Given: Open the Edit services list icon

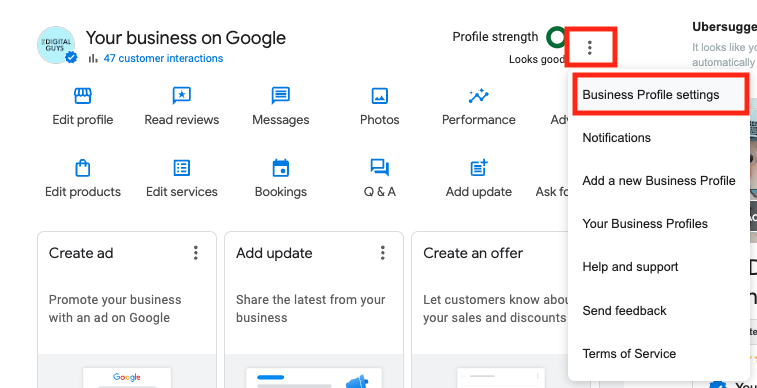Looking at the screenshot, I should pos(182,168).
